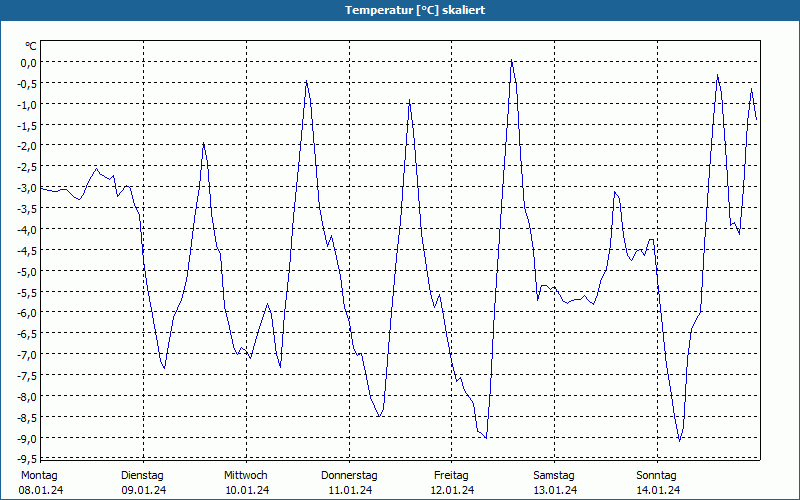Click the Sonntag day label

tap(657, 476)
